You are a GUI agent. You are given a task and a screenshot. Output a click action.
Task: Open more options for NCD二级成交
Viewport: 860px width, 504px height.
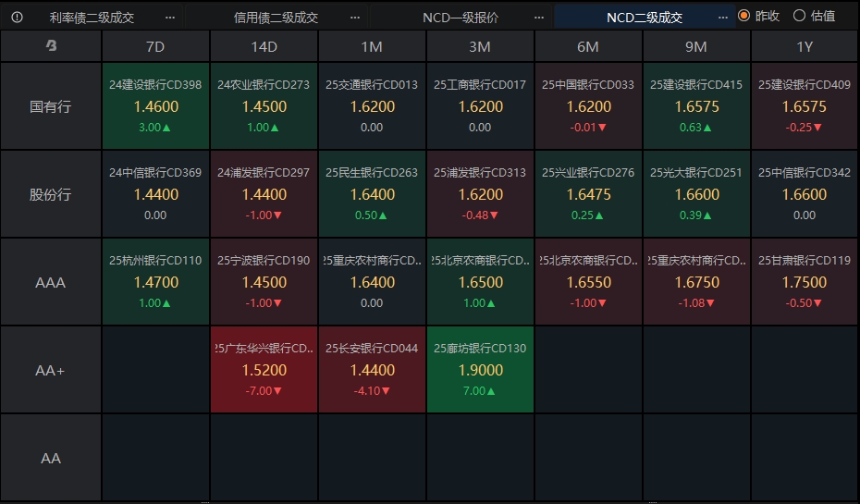coord(723,18)
